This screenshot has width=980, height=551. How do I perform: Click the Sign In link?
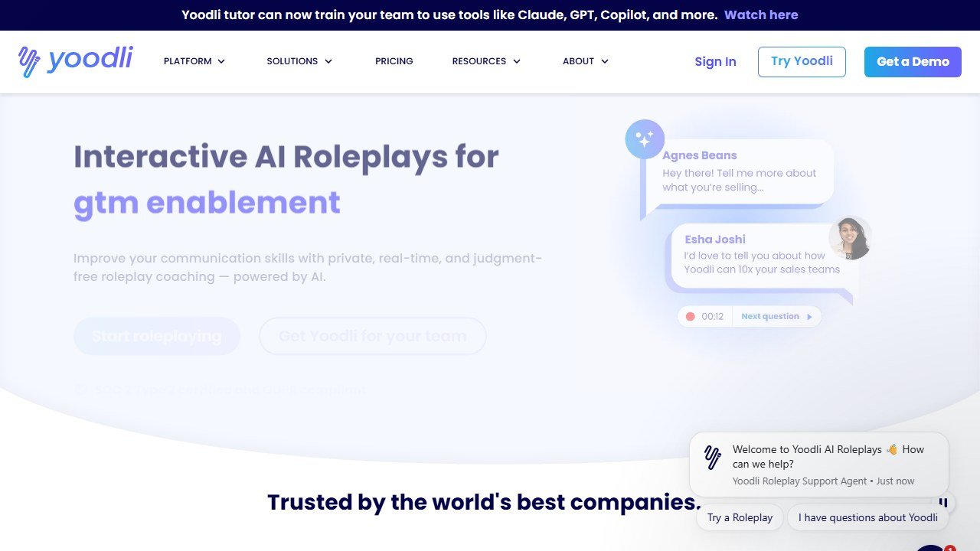point(715,62)
